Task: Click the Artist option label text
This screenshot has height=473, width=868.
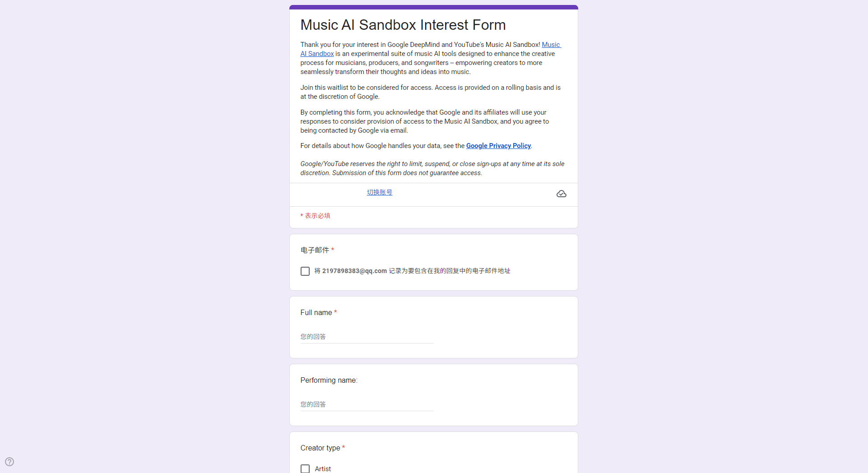Action: [323, 469]
